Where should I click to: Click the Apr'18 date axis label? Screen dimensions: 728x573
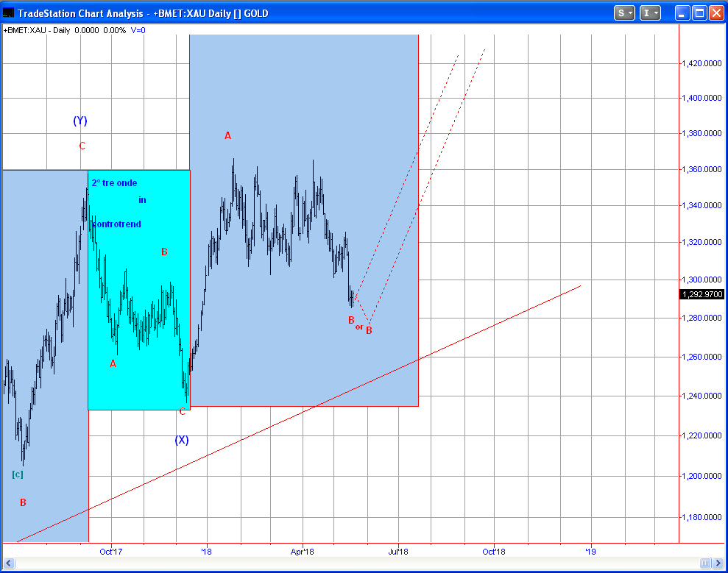[303, 552]
